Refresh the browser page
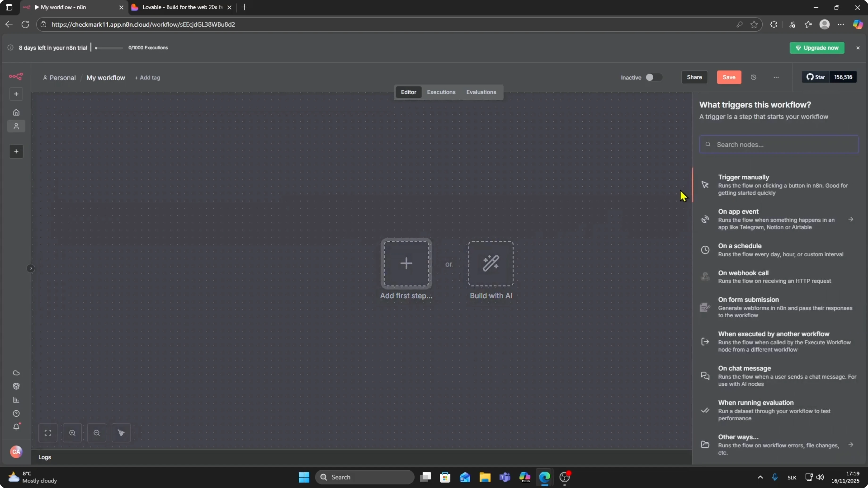Image resolution: width=868 pixels, height=488 pixels. pos(25,24)
